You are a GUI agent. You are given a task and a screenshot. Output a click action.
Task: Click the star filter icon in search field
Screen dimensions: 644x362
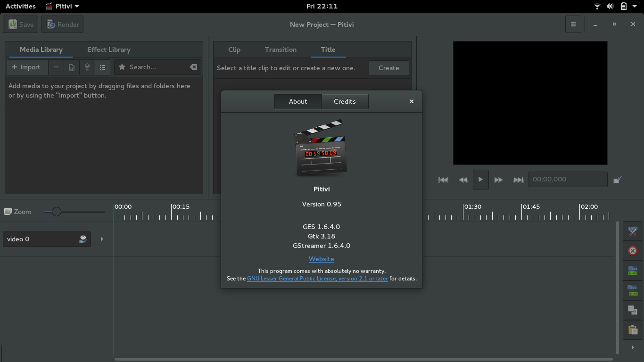click(x=122, y=67)
